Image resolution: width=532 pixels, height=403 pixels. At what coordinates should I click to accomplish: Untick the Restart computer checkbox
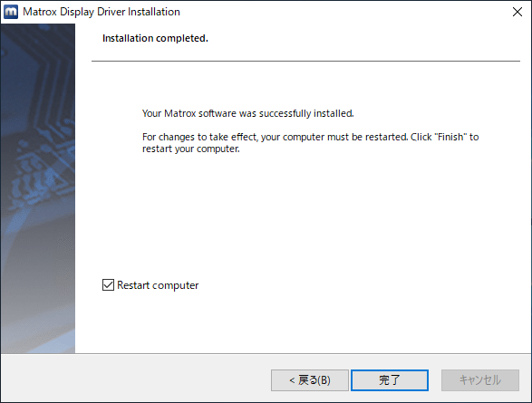pos(108,285)
